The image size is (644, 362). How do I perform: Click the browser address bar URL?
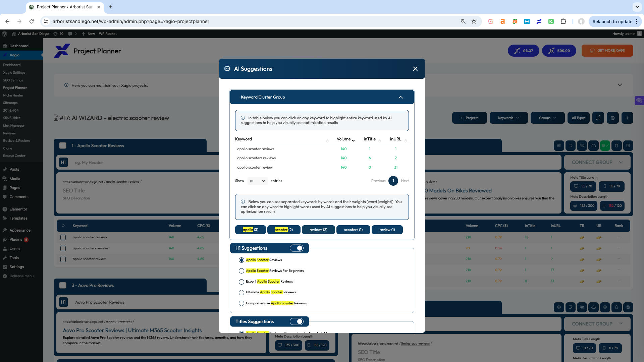tap(131, 21)
